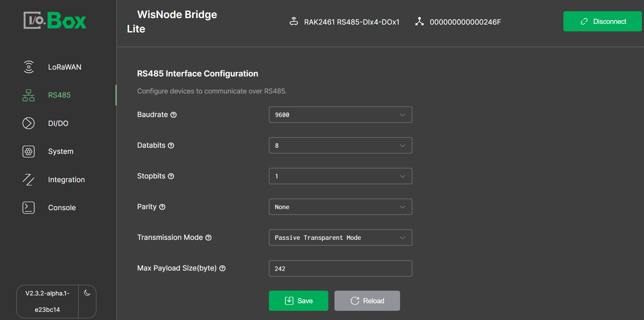This screenshot has width=644, height=320.
Task: Switch to the RS485 menu item
Action: coord(59,95)
